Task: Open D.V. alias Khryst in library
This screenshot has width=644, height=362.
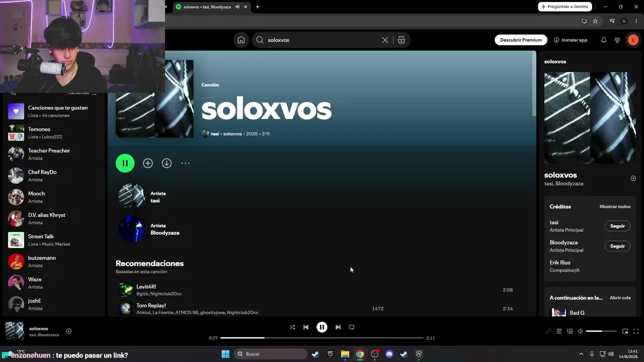Action: click(x=53, y=219)
